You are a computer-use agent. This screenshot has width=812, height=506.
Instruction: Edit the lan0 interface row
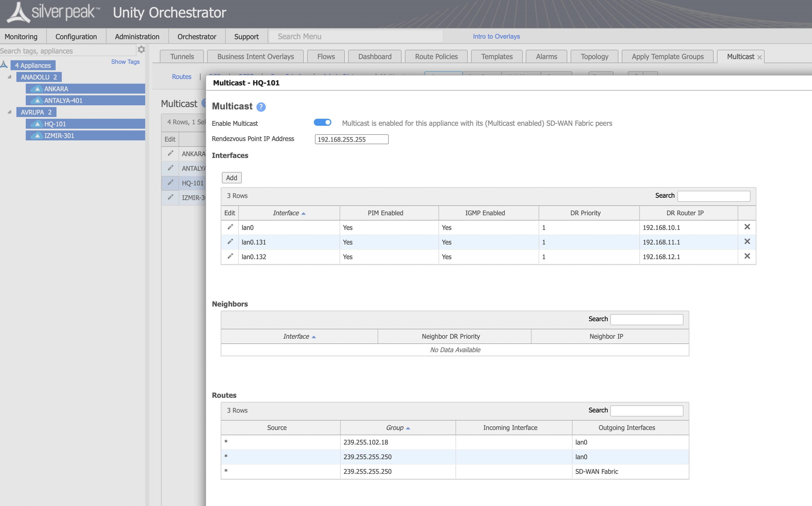[230, 227]
